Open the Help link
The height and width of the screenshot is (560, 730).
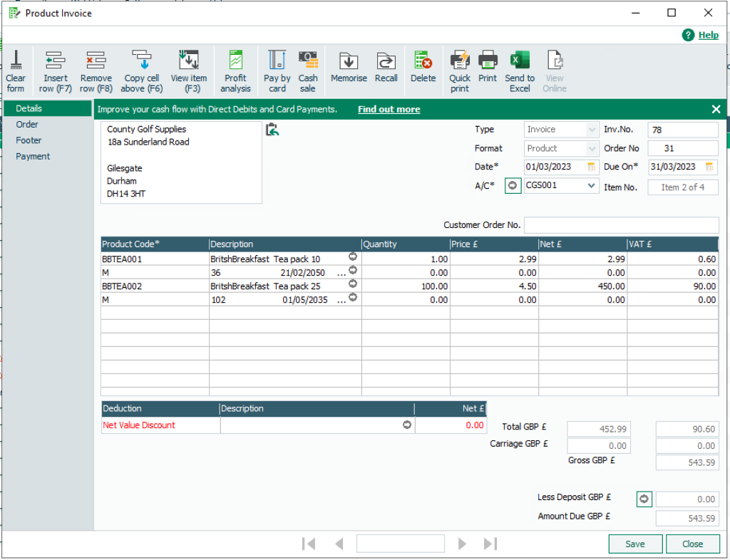pos(708,35)
